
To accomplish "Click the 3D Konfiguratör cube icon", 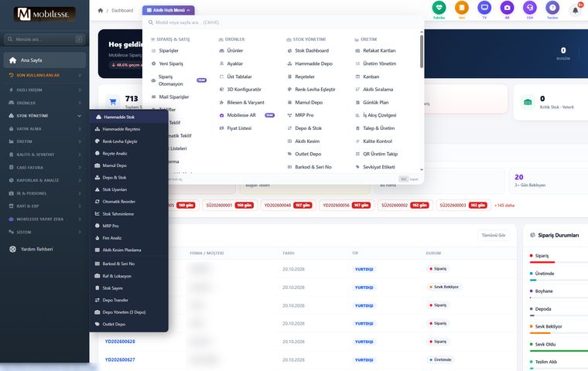I will [x=221, y=90].
